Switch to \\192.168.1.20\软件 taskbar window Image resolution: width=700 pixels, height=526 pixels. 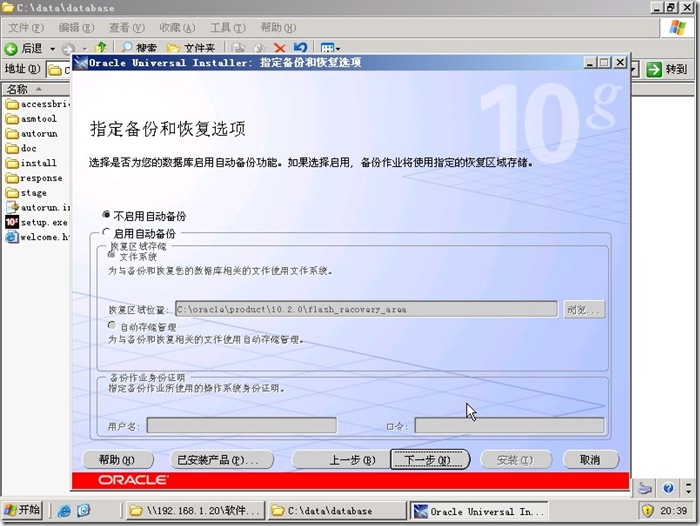195,511
